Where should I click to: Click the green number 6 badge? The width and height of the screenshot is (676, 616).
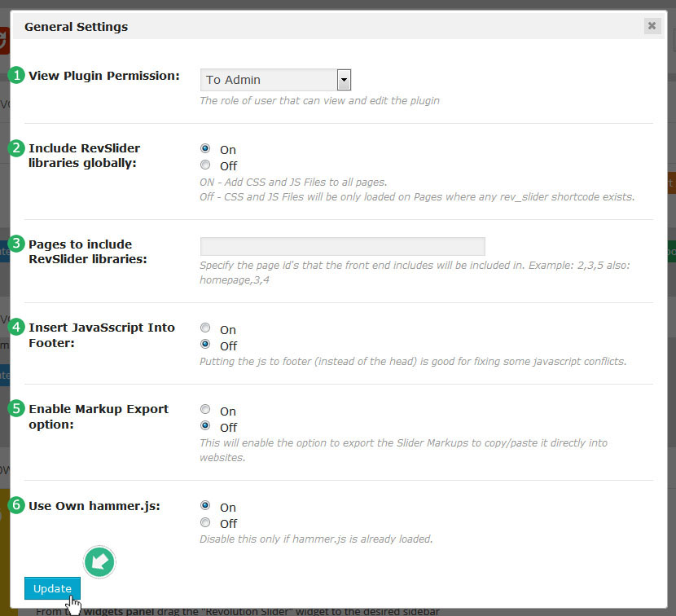click(16, 505)
